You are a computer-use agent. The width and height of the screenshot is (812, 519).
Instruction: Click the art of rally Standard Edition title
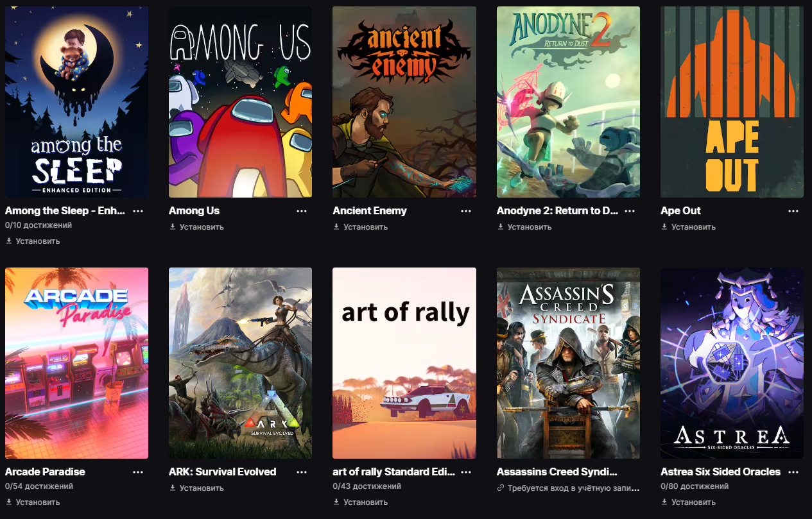394,472
